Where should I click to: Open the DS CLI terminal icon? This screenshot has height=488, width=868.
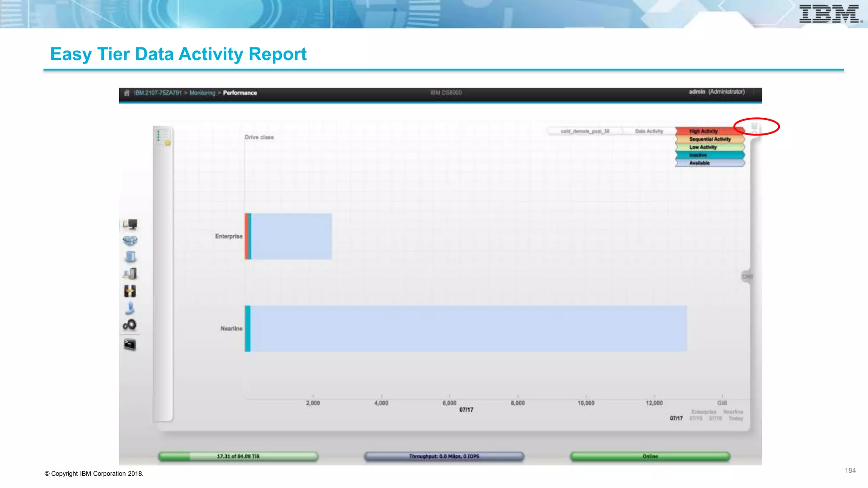(x=130, y=344)
